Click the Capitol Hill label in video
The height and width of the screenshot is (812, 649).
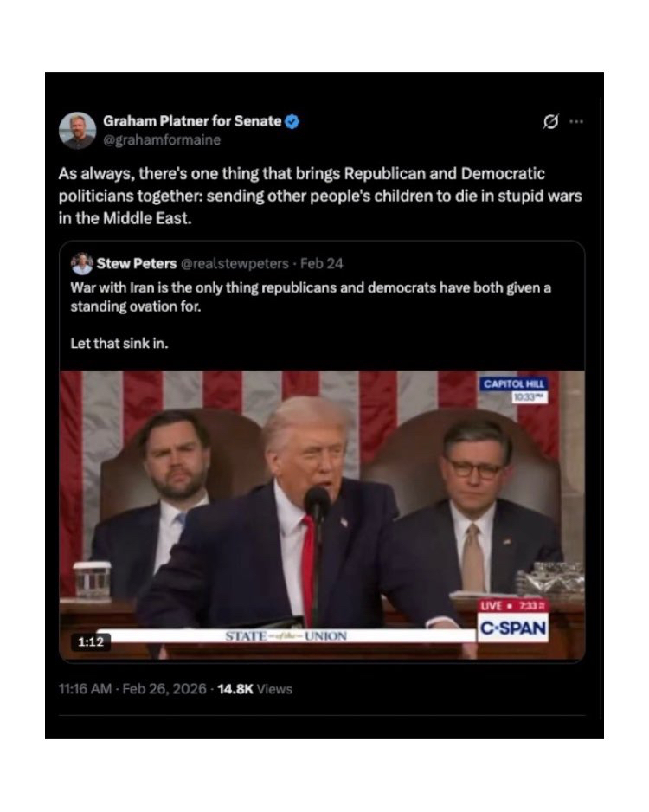(514, 383)
